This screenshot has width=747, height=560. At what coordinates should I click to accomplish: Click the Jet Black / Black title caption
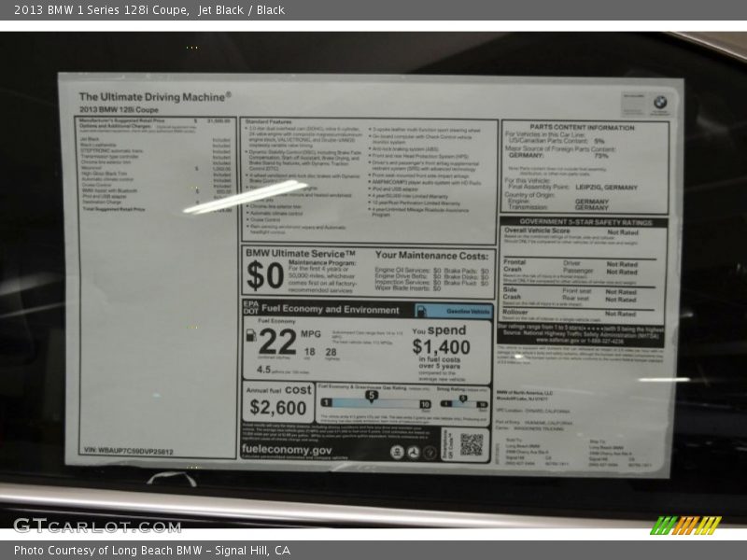point(241,10)
